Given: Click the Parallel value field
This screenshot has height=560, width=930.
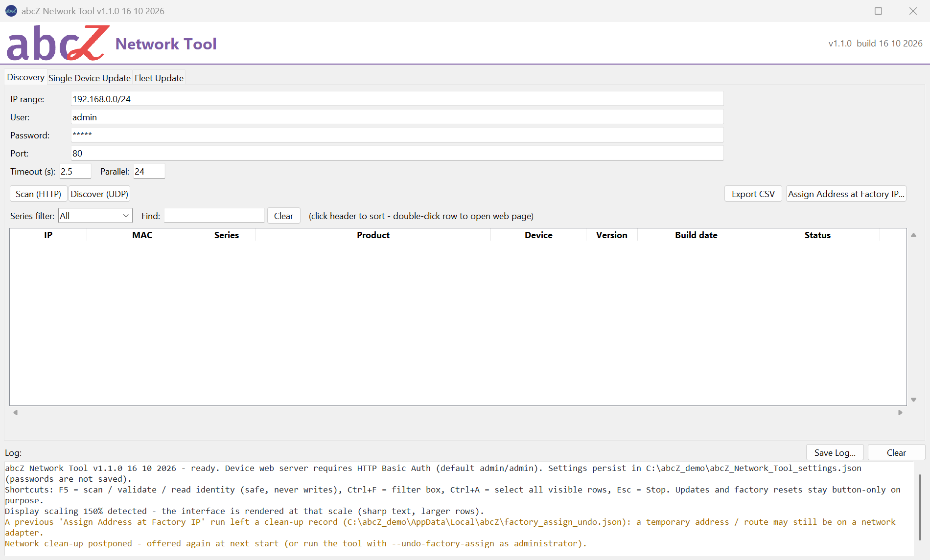Looking at the screenshot, I should tap(149, 171).
